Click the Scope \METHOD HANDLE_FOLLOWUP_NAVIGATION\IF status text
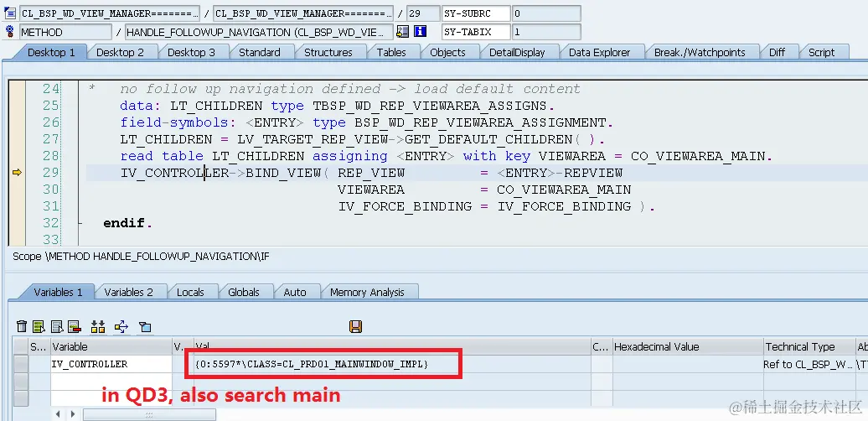 141,257
